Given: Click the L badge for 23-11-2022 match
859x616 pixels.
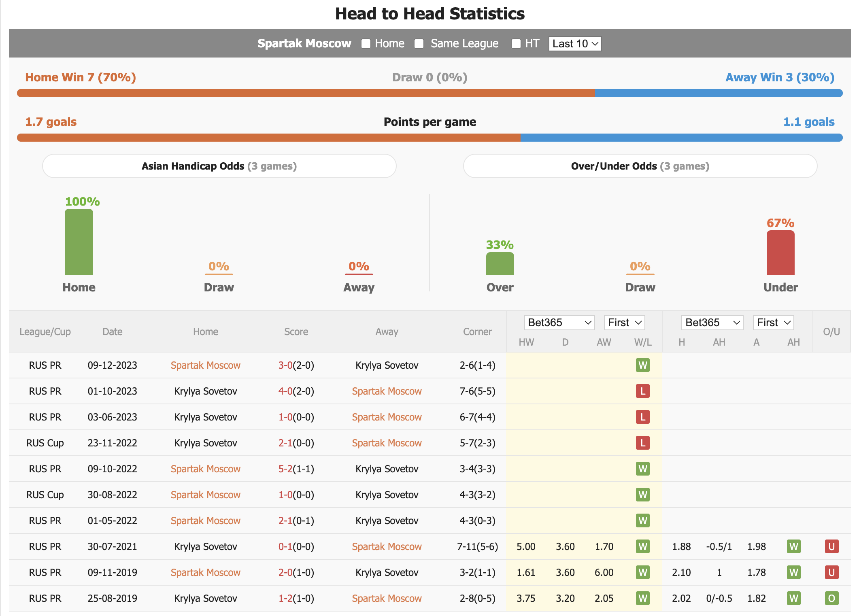Looking at the screenshot, I should pyautogui.click(x=643, y=443).
